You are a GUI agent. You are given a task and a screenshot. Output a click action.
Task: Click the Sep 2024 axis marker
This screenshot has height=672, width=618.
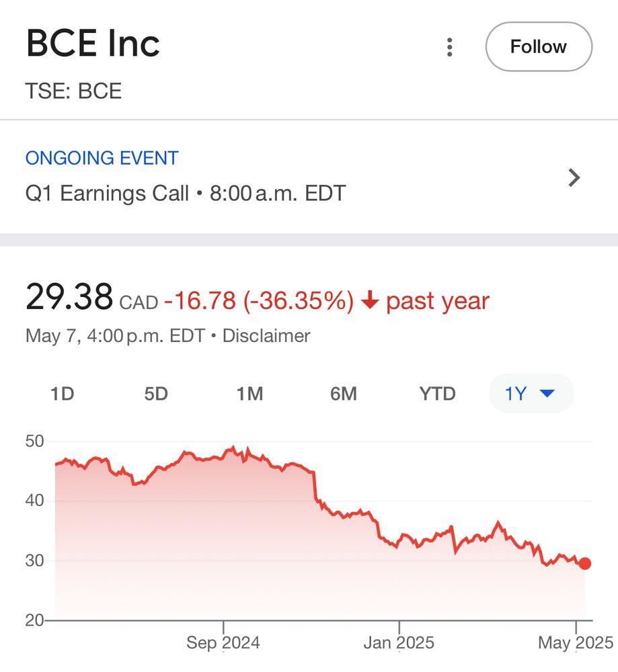tap(223, 642)
